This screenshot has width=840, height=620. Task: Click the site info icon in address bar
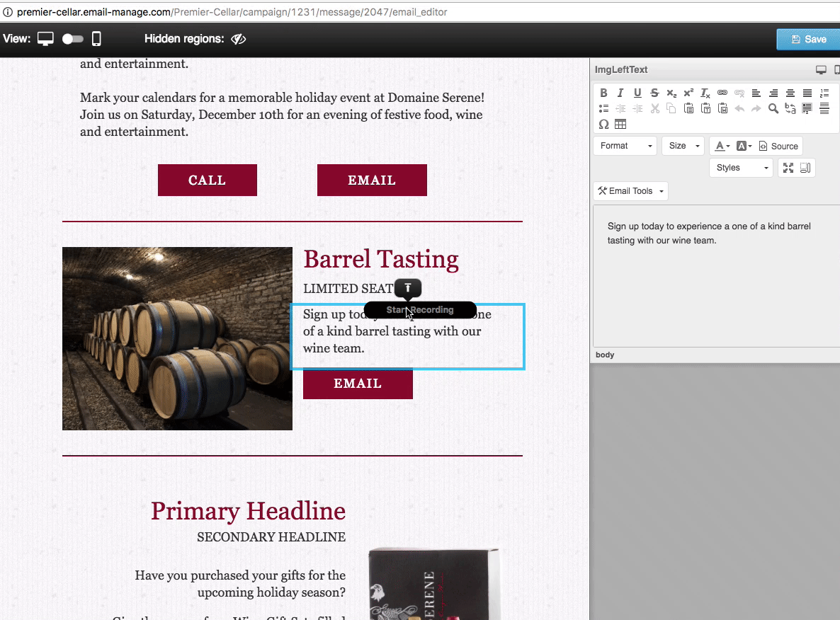coord(8,12)
